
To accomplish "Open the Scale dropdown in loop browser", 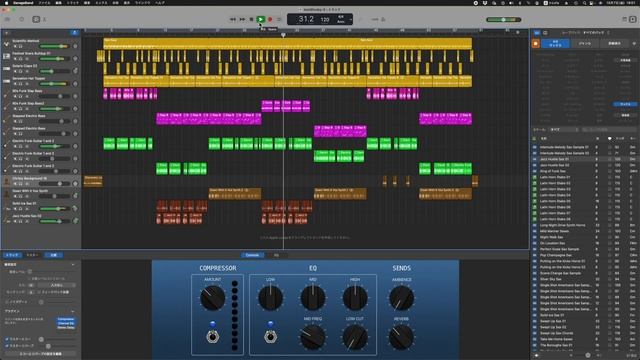I will click(564, 129).
